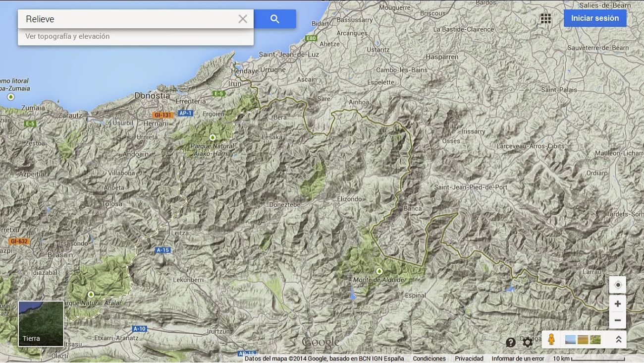644x363 pixels.
Task: Click the Parque Natural Aiako-Harria tree marker
Action: click(x=213, y=137)
